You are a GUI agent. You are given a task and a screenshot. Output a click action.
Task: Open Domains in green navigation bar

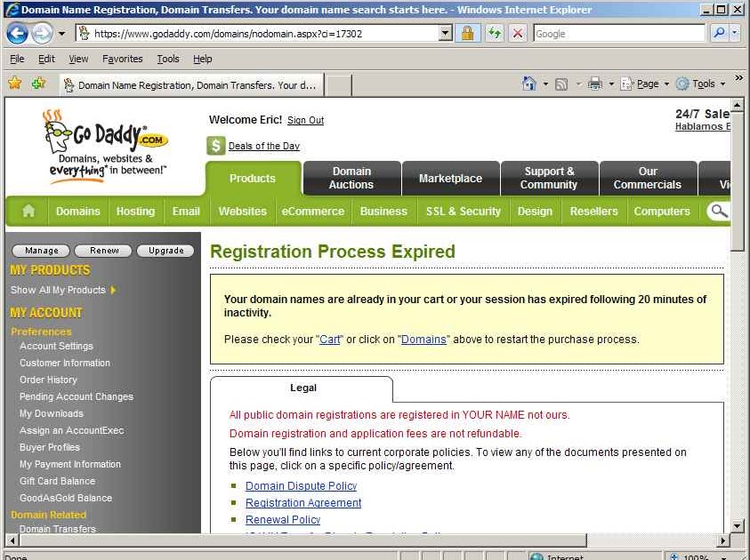click(x=78, y=212)
